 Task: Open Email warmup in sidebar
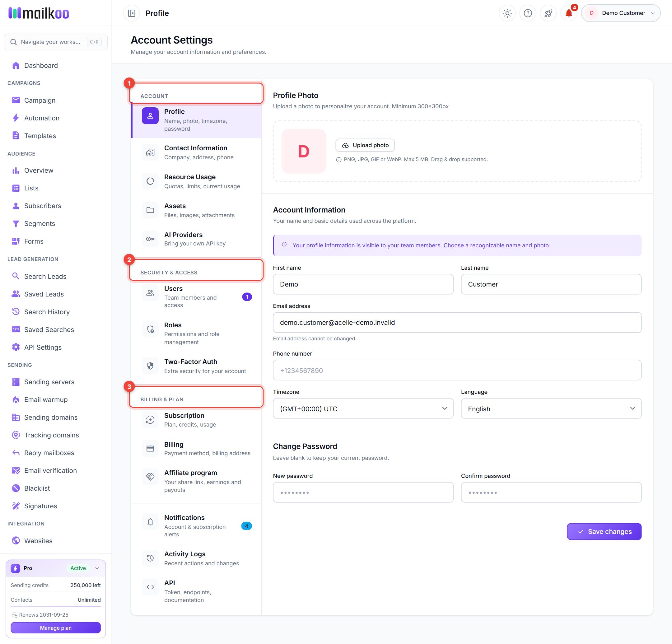(x=46, y=399)
